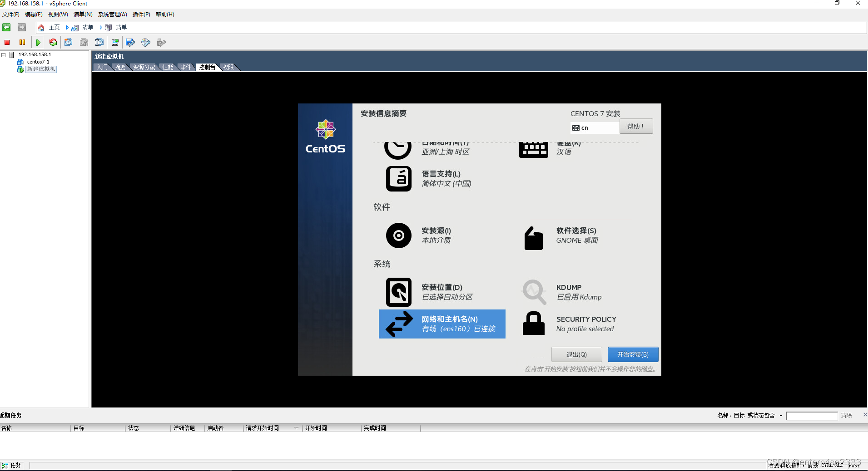868x471 pixels.
Task: Click the network arrows icon for 网络和主机名
Action: click(x=399, y=324)
